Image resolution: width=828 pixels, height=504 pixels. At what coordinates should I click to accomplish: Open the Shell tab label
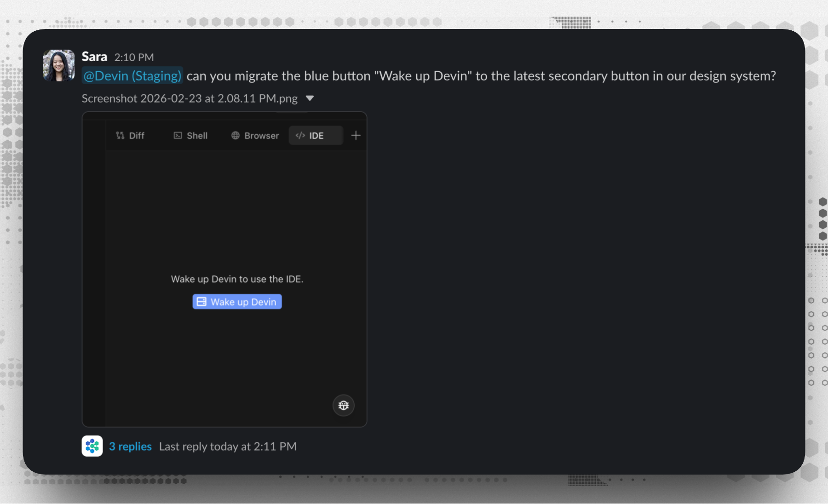197,136
